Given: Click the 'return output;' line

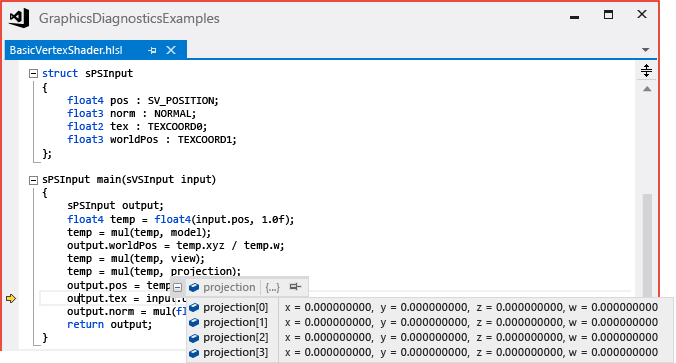Looking at the screenshot, I should click(x=110, y=325).
